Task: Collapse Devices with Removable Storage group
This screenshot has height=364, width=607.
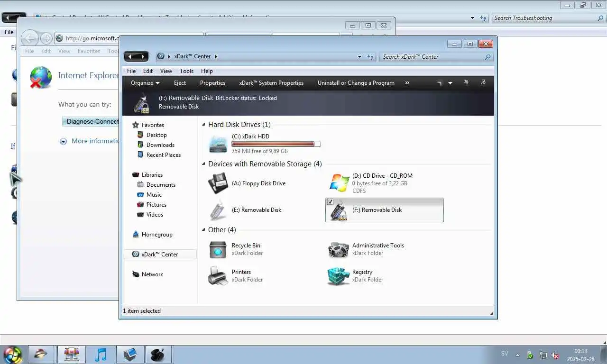Action: click(x=204, y=164)
